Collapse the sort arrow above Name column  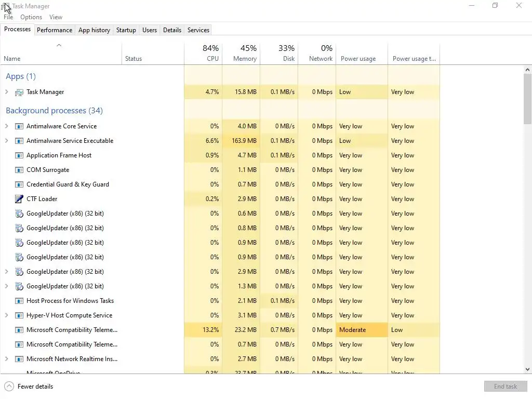coord(59,45)
